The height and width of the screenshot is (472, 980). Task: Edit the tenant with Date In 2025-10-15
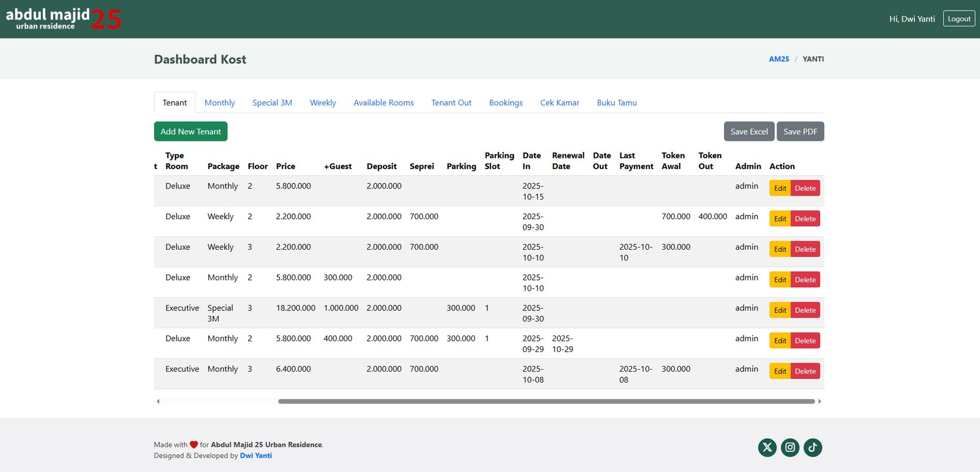[780, 188]
